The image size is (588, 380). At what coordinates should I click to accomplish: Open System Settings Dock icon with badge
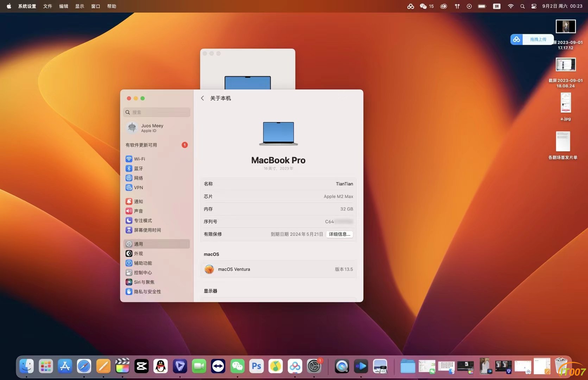tap(314, 366)
